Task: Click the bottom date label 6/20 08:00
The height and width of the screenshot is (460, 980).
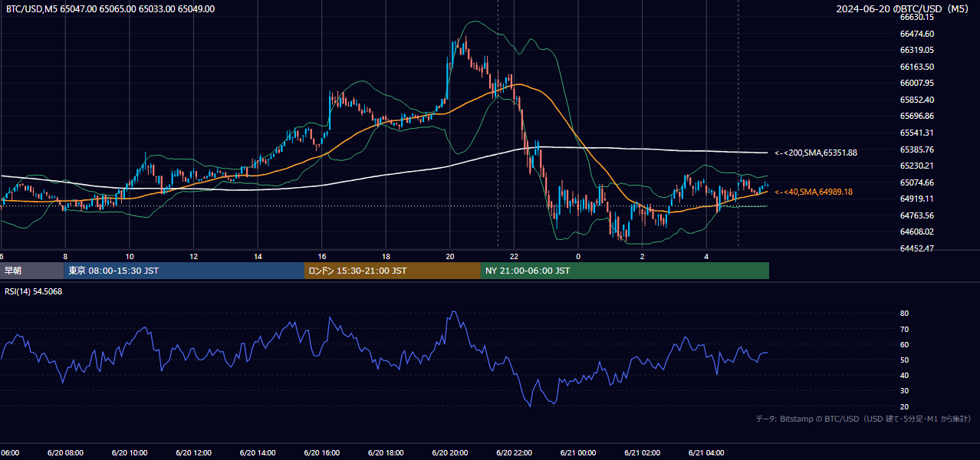Action: (x=65, y=453)
